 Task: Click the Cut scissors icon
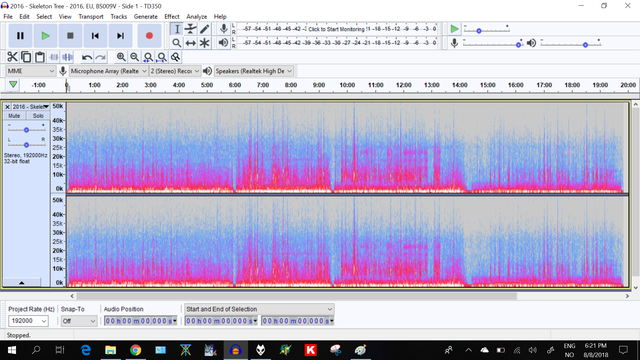12,57
